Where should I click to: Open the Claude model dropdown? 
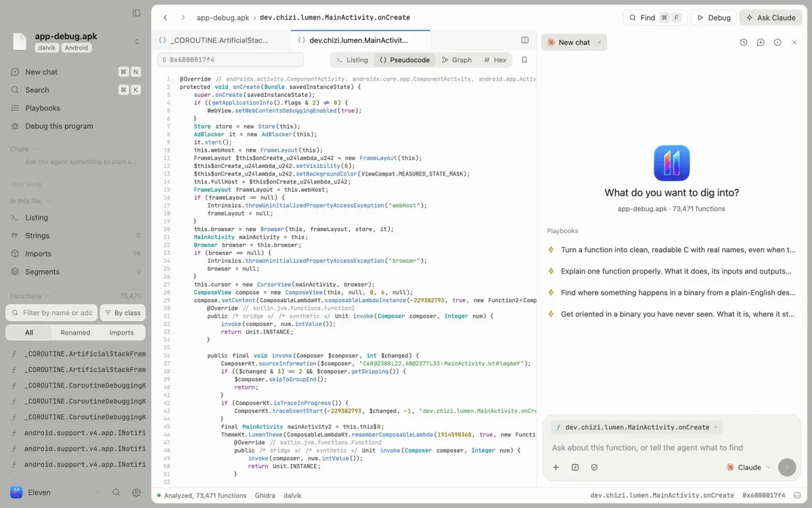748,467
